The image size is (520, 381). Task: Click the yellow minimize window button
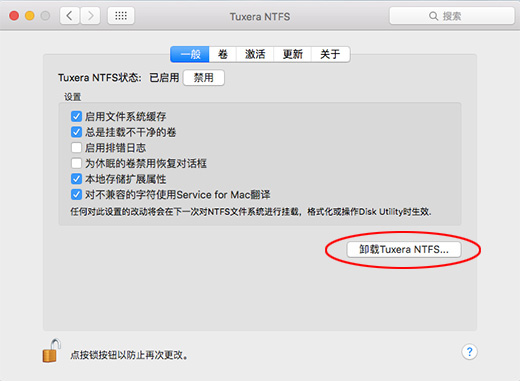(30, 16)
